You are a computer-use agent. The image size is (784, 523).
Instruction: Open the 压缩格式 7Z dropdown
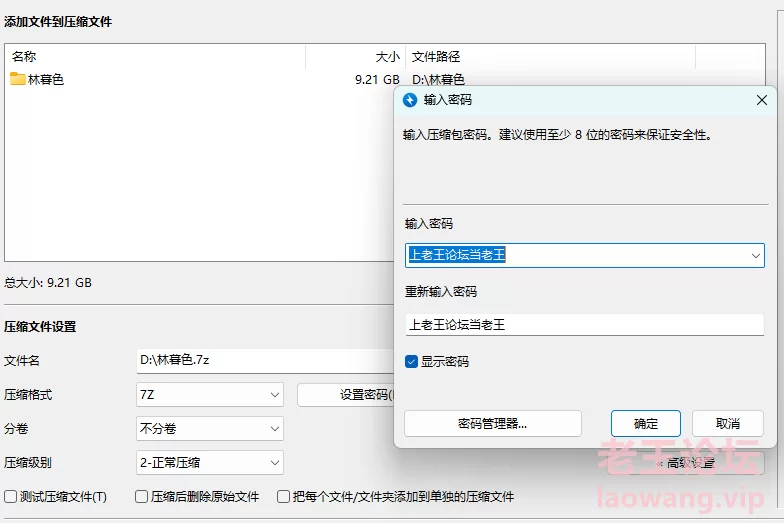pos(210,395)
